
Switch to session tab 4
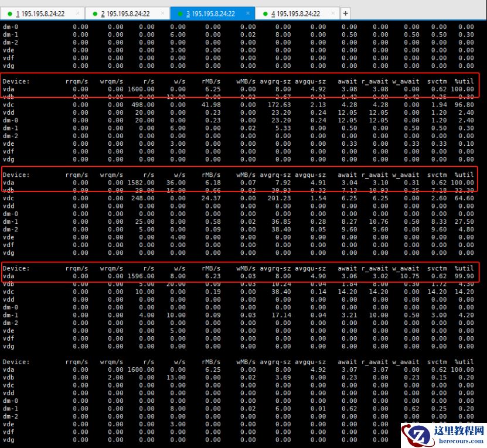[x=295, y=13]
